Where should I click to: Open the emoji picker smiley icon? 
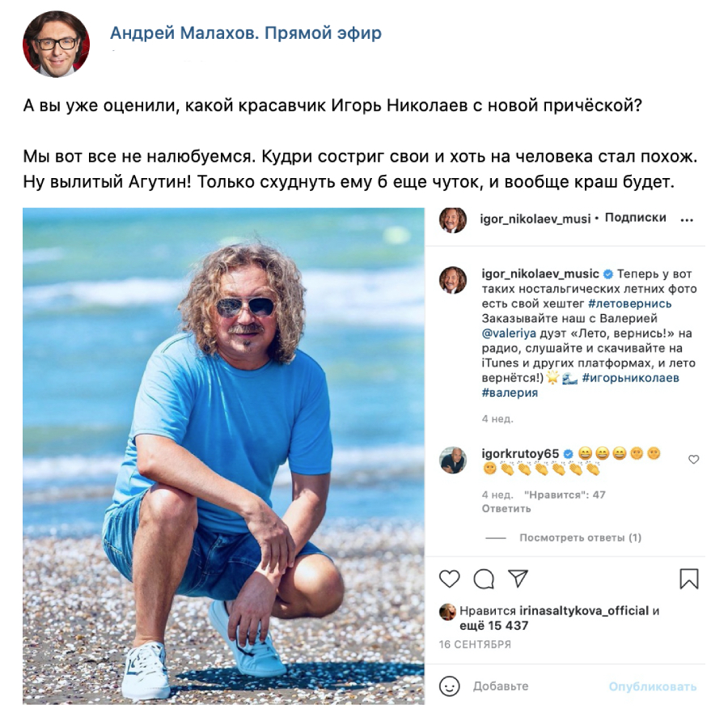449,686
